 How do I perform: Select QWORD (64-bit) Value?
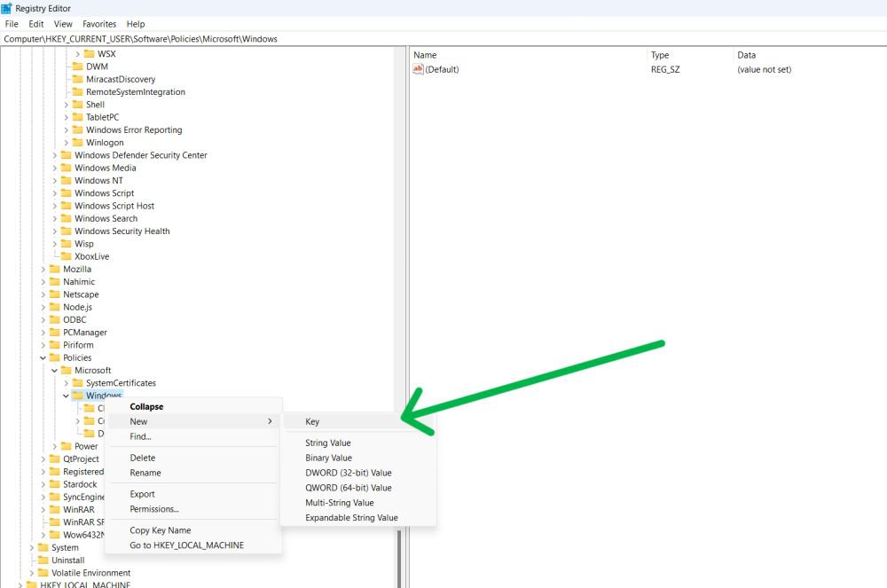pos(358,488)
